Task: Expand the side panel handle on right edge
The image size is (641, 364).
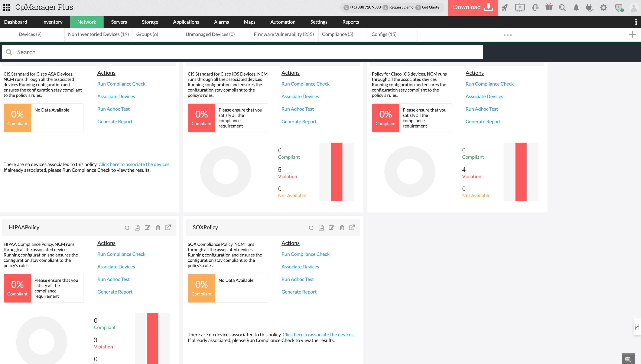Action: [x=637, y=327]
